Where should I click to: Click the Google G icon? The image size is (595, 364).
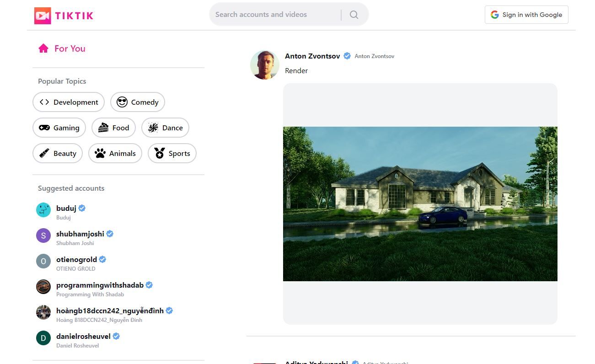[494, 15]
